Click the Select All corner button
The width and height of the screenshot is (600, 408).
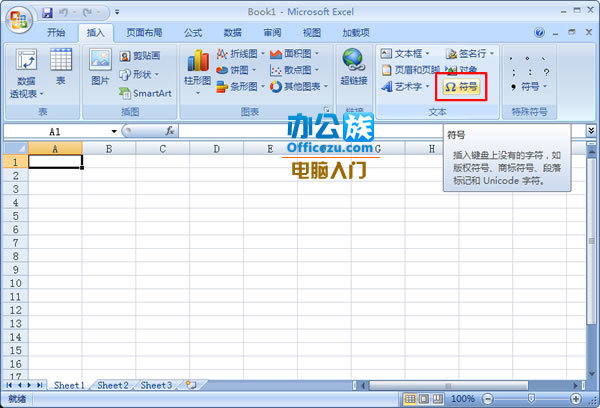(15, 149)
